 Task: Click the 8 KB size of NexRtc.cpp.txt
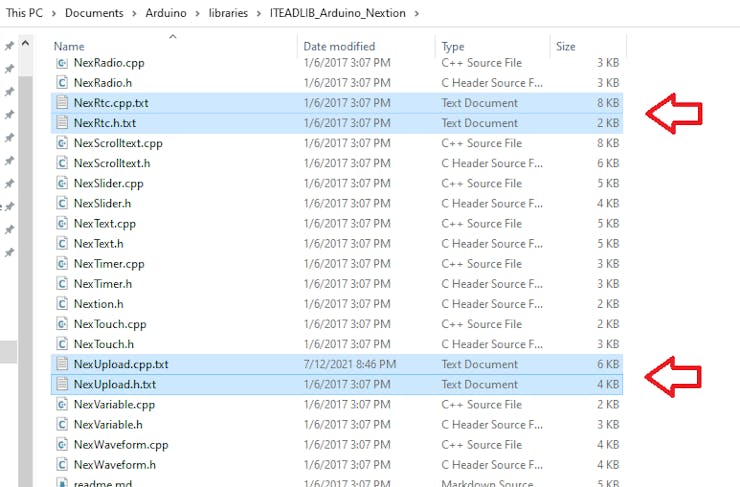click(x=608, y=103)
